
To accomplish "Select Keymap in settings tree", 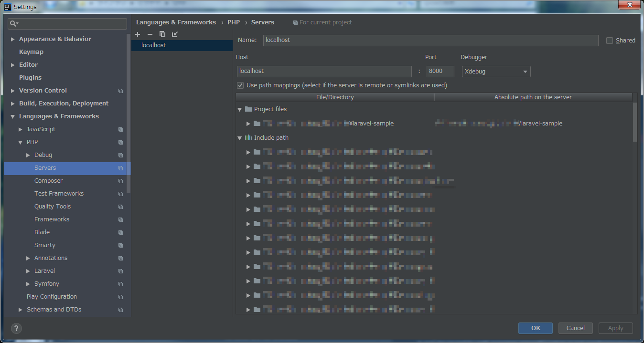I will [31, 52].
